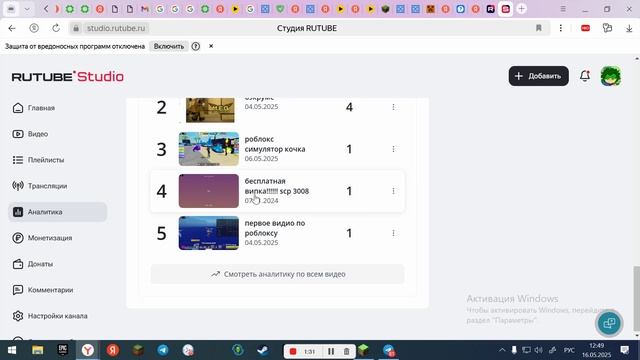Click the address bar studio.rutube.ru
Screen dimensions: 640x360
116,28
